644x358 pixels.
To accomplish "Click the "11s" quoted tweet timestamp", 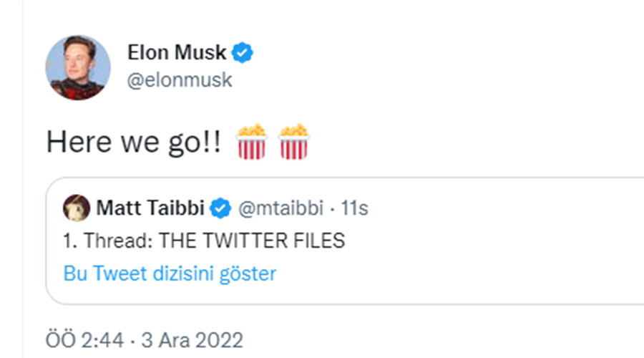I will [354, 208].
